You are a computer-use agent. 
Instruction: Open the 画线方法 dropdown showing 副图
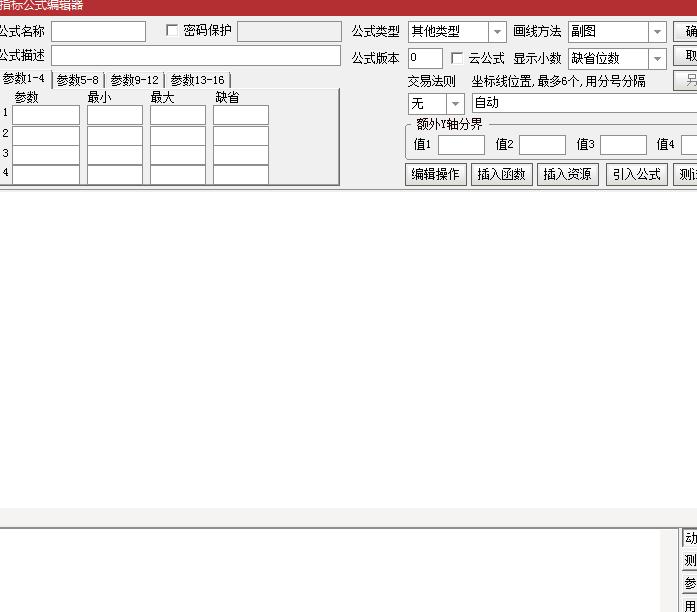(x=617, y=32)
